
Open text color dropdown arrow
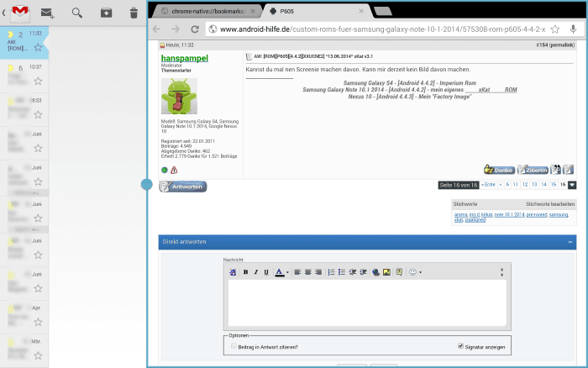(287, 273)
